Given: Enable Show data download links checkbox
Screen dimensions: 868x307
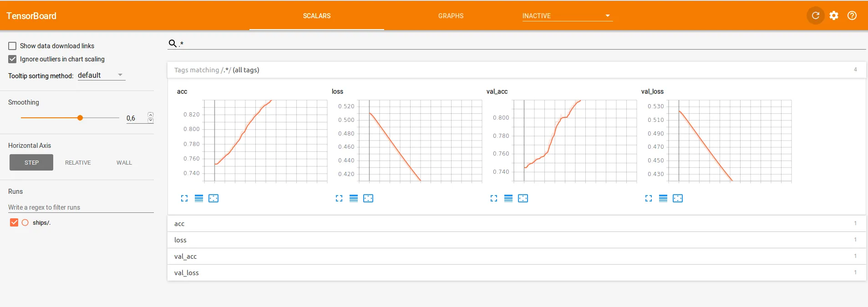Looking at the screenshot, I should pos(12,46).
